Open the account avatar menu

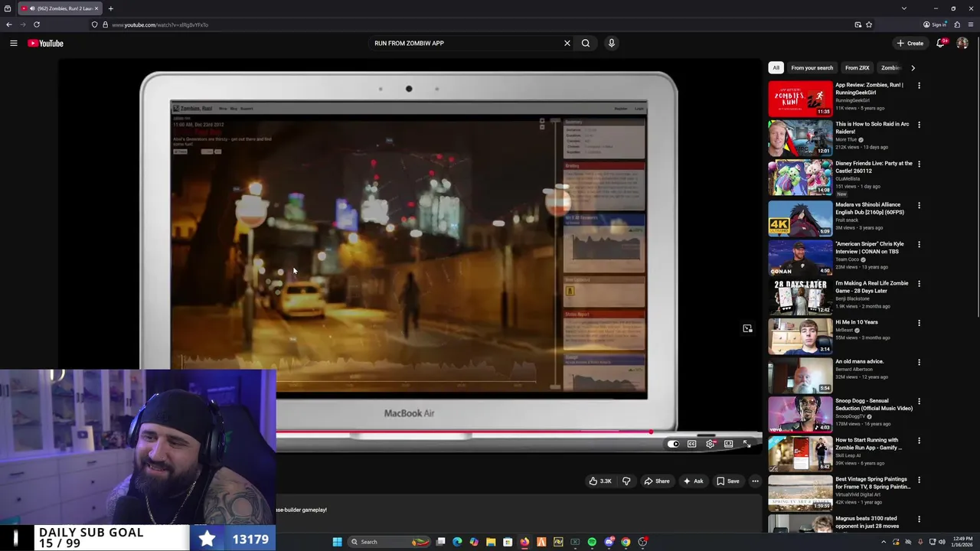[x=962, y=43]
